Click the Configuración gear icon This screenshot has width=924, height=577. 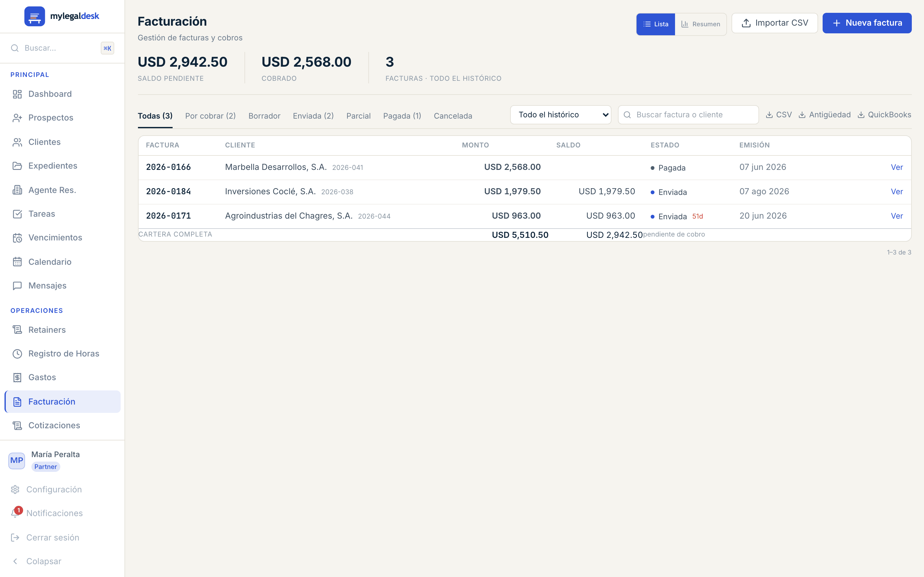coord(15,489)
